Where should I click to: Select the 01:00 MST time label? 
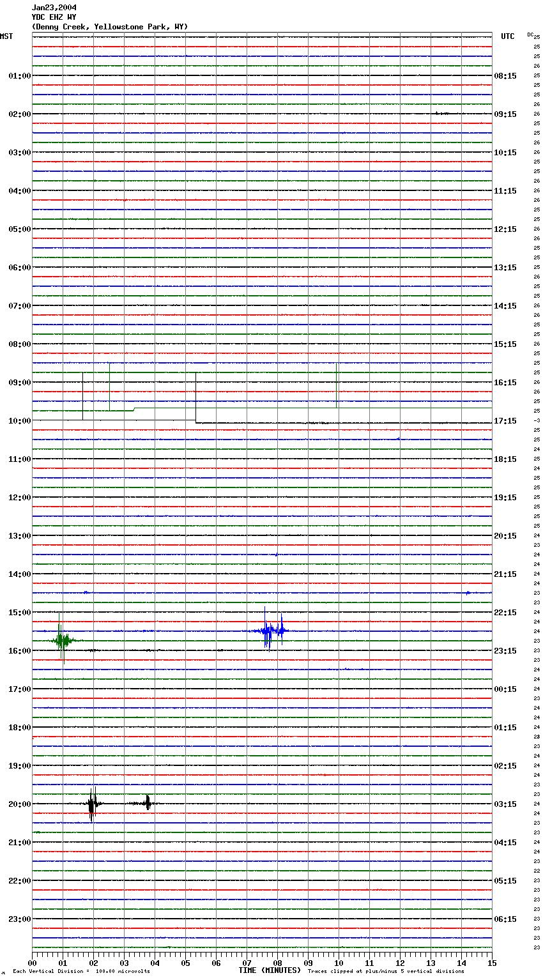pos(20,76)
